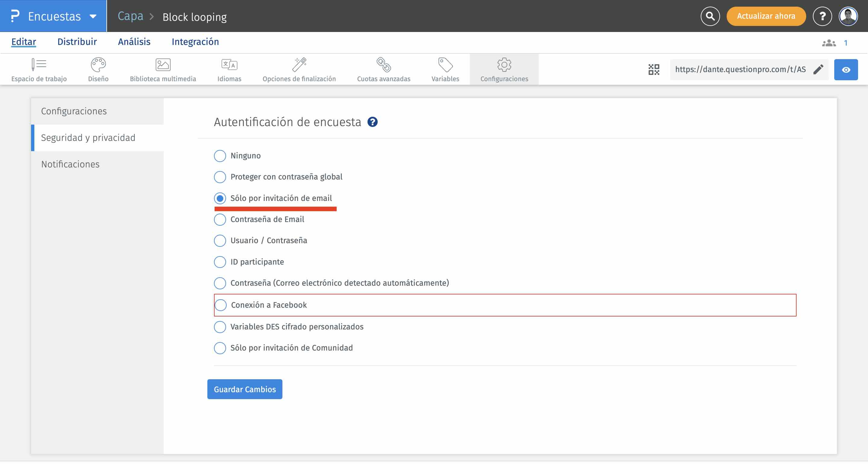Click the survey URL text field
This screenshot has height=464, width=868.
click(740, 69)
